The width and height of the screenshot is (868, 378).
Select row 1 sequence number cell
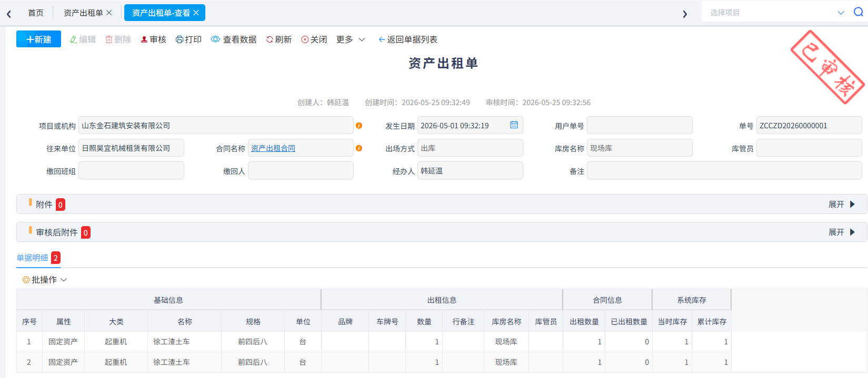tap(29, 342)
